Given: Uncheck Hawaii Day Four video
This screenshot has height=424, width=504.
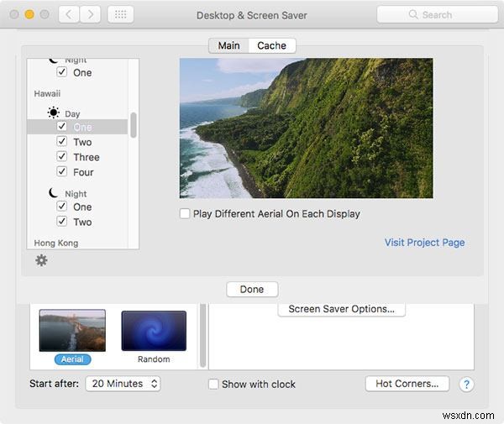Looking at the screenshot, I should point(61,171).
